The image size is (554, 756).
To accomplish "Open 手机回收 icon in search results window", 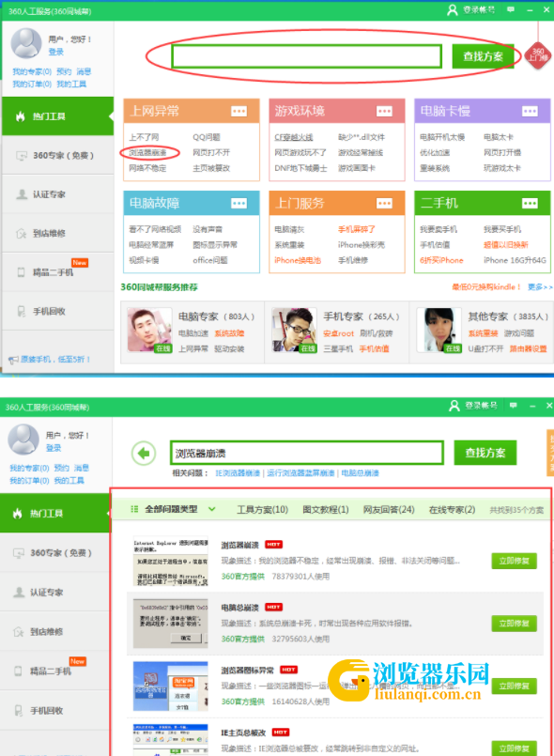I will point(19,710).
